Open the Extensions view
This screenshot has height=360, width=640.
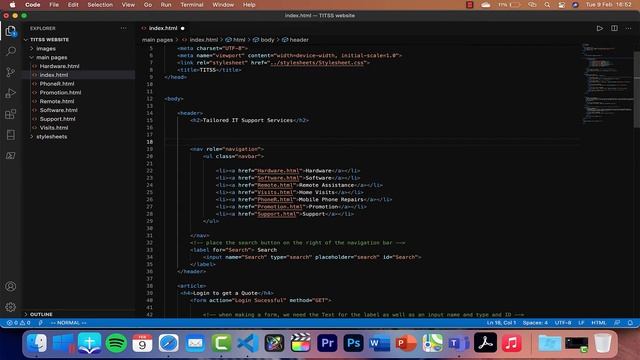pos(11,114)
